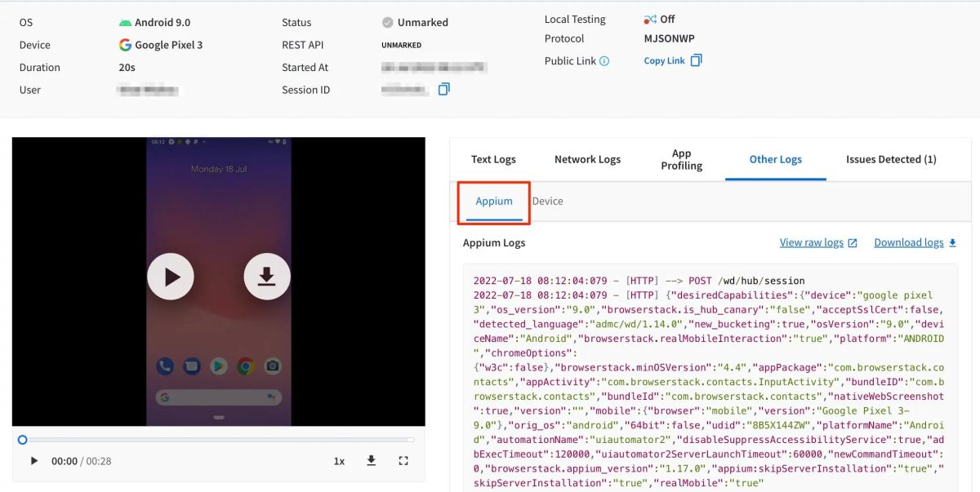The height and width of the screenshot is (492, 980).
Task: Click the POST /wd/hub/session log line
Action: point(639,281)
